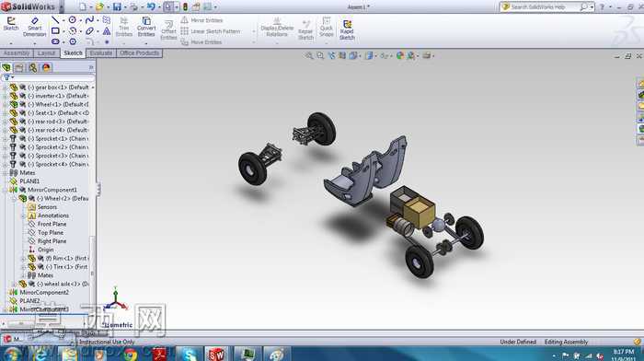Collapse the FeatureManager panel with the chevron

91,67
